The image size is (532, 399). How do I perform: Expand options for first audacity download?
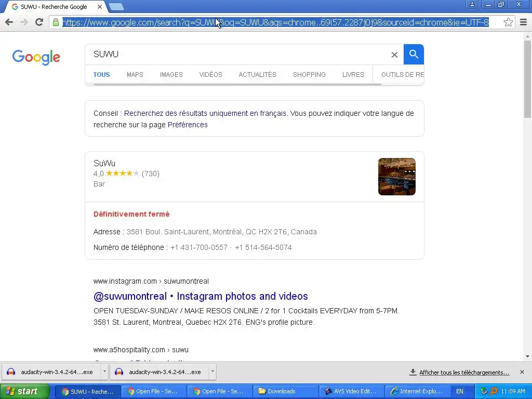104,372
